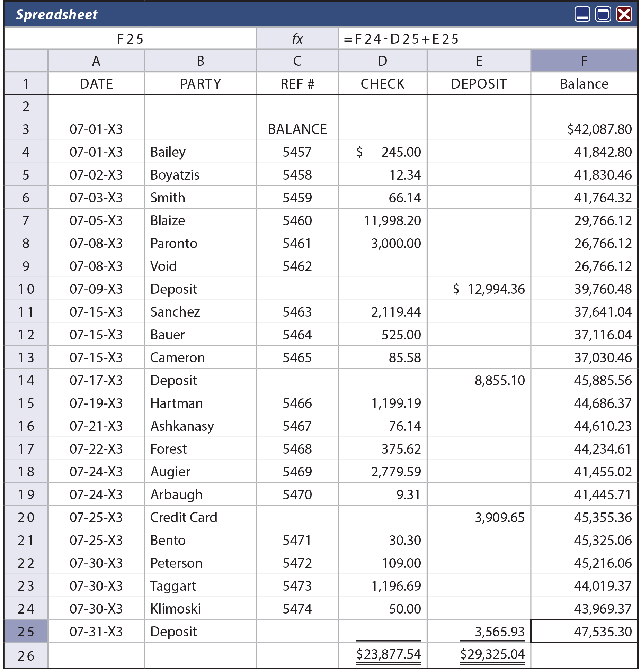Select column A header
Image resolution: width=641 pixels, height=672 pixels.
tap(96, 61)
